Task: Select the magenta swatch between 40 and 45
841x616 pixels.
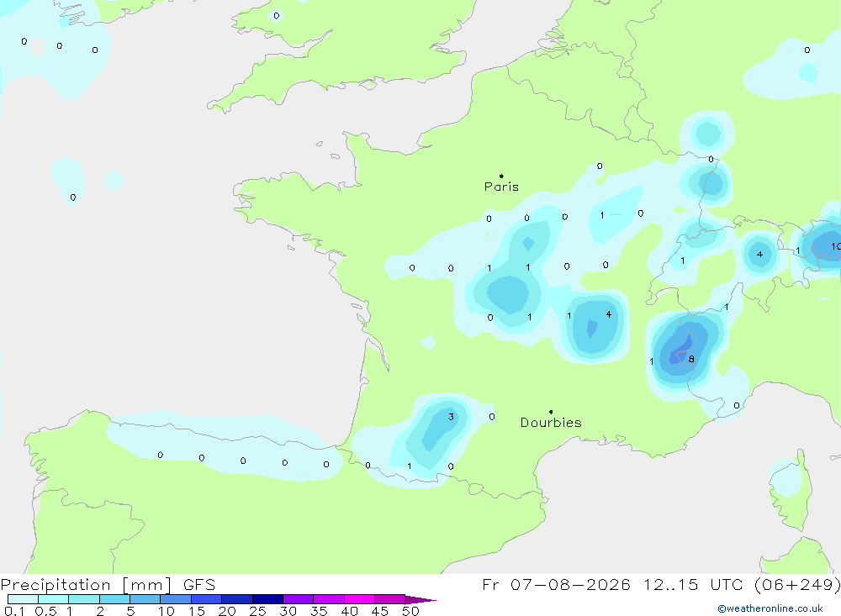Action: point(359,599)
